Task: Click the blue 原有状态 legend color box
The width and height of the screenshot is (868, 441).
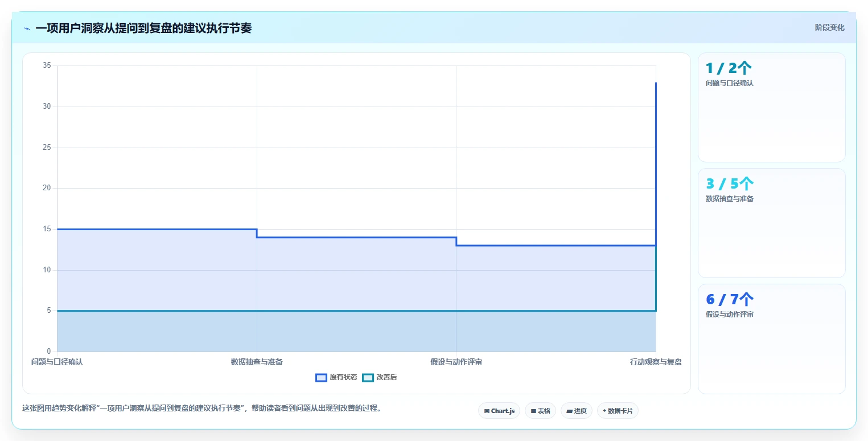Action: 321,377
